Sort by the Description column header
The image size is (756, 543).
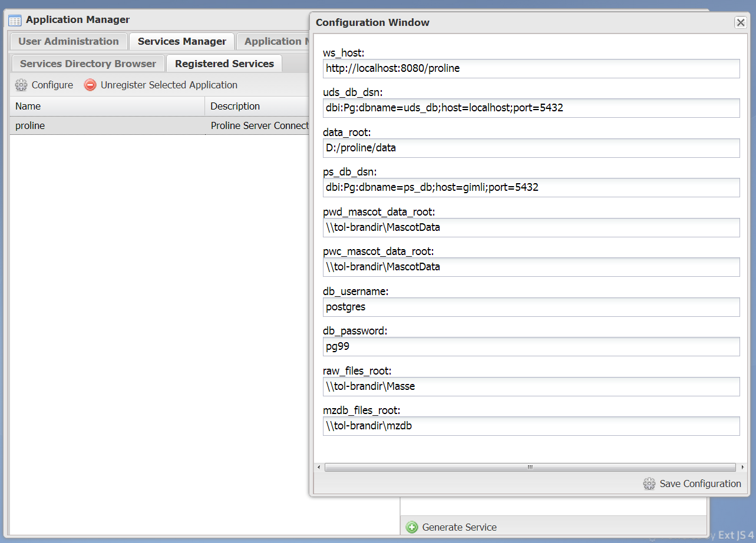(x=256, y=106)
